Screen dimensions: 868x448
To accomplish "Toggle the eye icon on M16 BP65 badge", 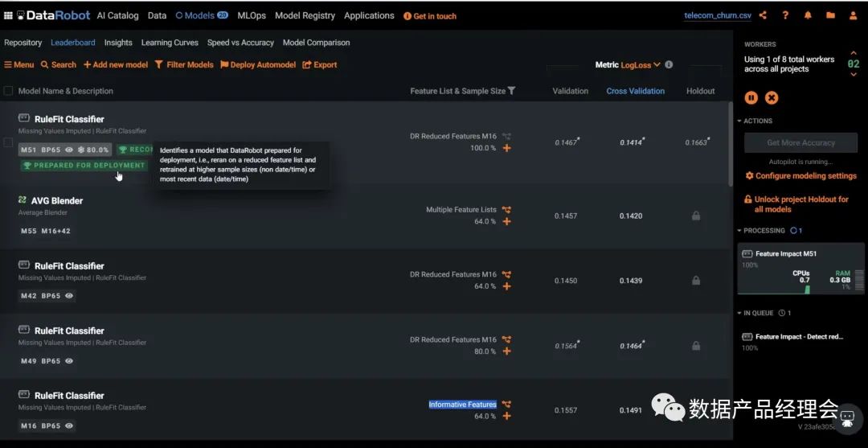I will tap(69, 425).
